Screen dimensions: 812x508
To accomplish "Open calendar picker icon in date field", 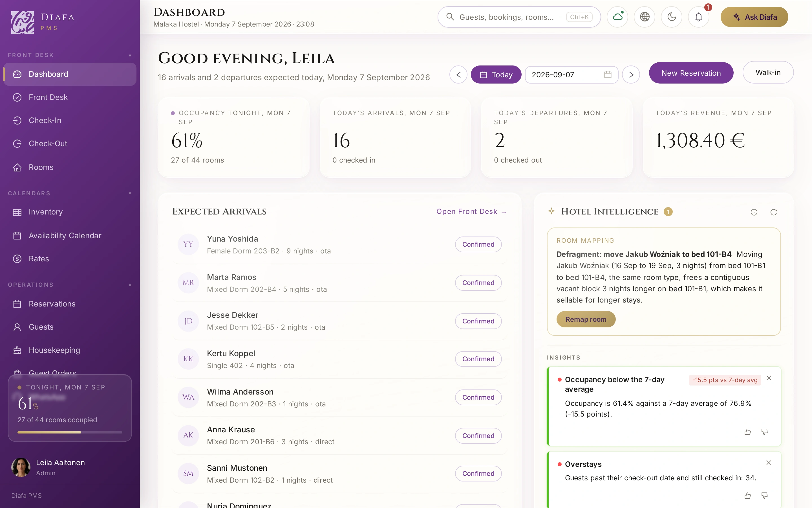I will pos(608,75).
